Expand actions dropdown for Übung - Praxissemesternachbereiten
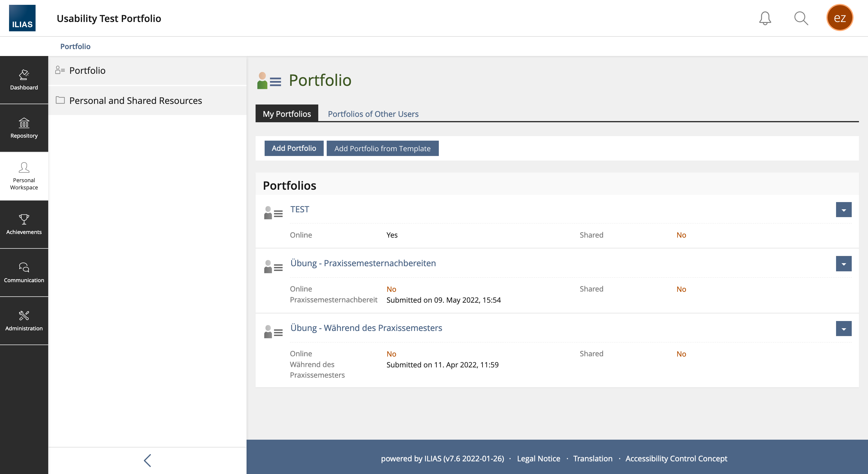The height and width of the screenshot is (474, 868). click(843, 264)
